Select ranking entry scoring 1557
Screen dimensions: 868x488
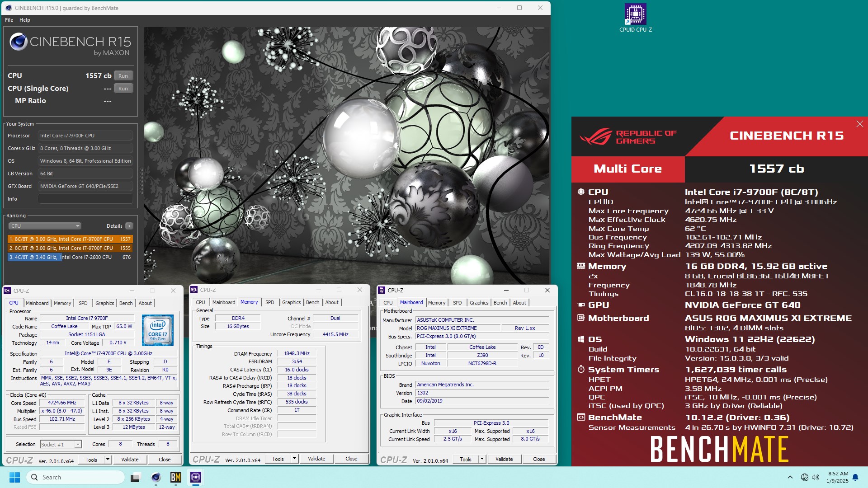point(70,239)
